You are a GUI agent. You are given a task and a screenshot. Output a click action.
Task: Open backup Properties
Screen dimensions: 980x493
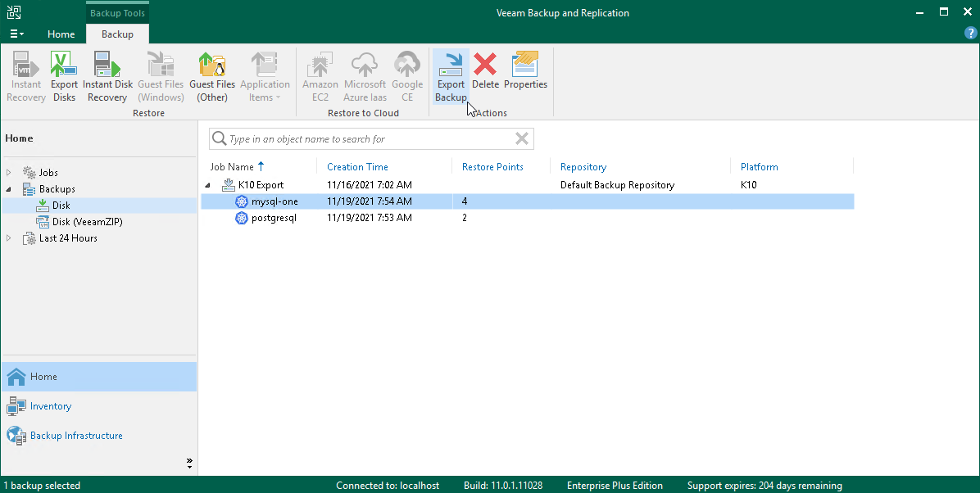(525, 70)
